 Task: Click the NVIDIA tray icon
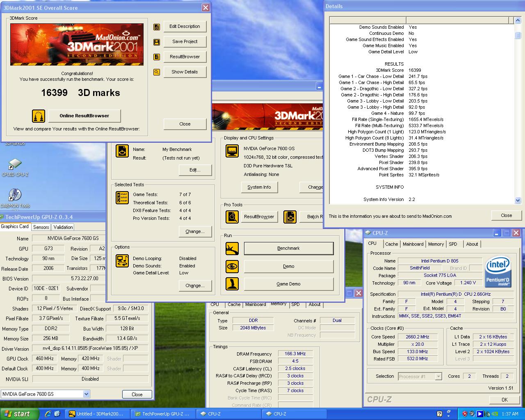tap(495, 414)
